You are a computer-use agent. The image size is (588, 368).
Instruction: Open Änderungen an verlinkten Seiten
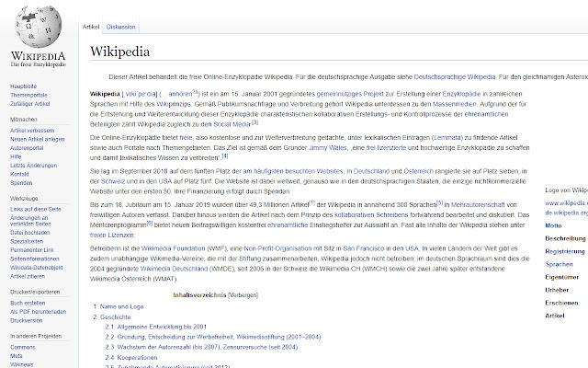[30, 221]
